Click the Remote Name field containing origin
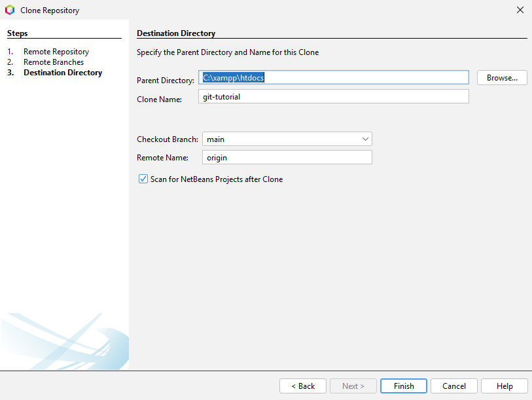This screenshot has height=400, width=532. click(x=287, y=157)
